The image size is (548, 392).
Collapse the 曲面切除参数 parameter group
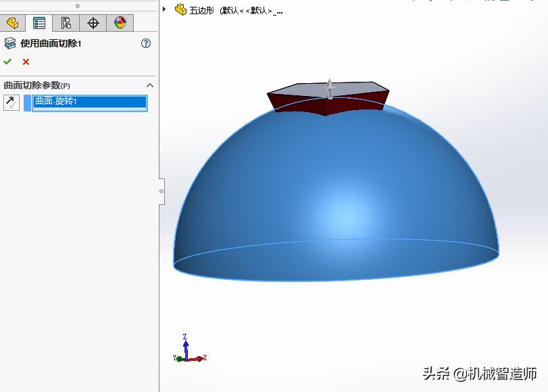[x=150, y=86]
